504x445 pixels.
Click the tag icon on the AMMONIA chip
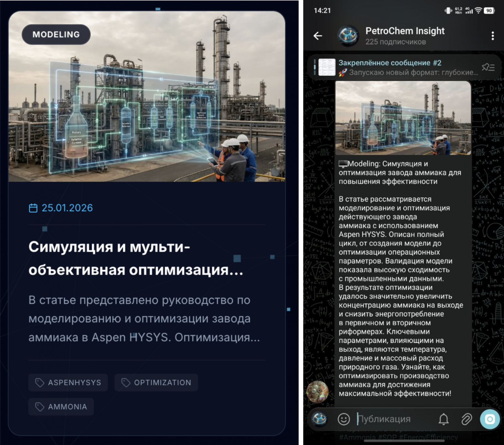pyautogui.click(x=39, y=406)
